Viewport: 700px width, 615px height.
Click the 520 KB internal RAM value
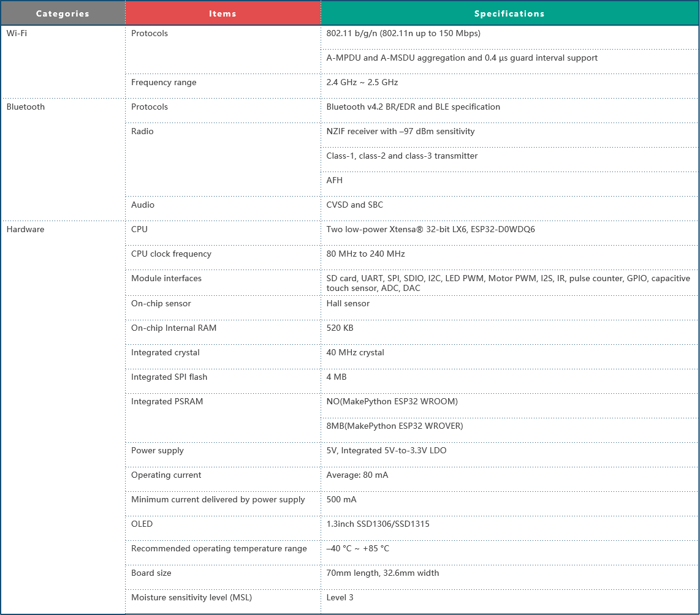(340, 328)
